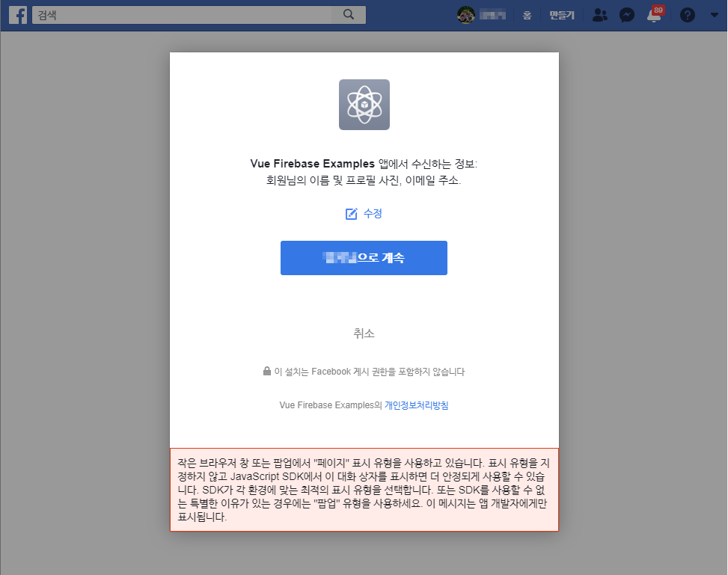Click the 'Vue Firebase Examples' bold app name
Screen dimensions: 728x575
312,164
